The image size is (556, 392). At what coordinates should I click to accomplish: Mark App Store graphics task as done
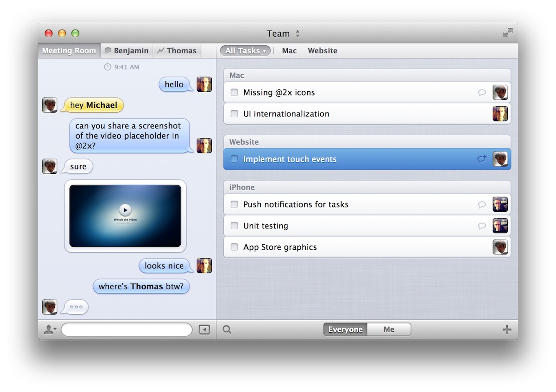point(234,247)
